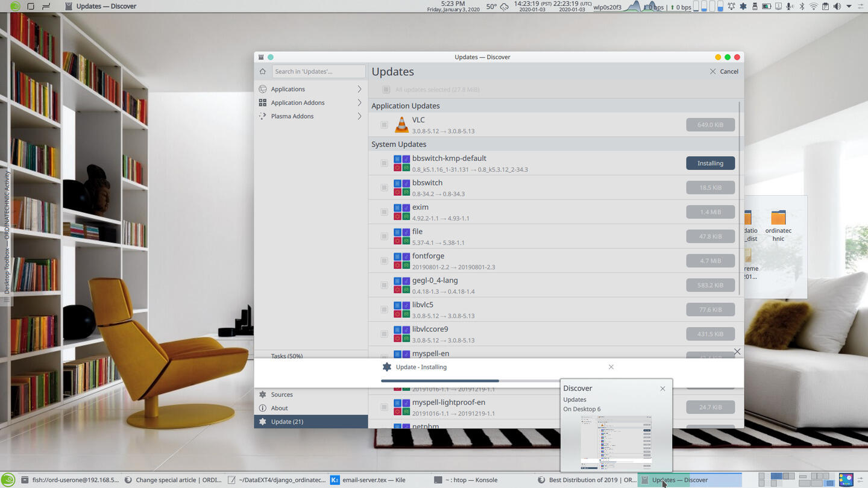The width and height of the screenshot is (868, 488).
Task: Toggle the libvlccore9 checkbox
Action: (x=384, y=334)
